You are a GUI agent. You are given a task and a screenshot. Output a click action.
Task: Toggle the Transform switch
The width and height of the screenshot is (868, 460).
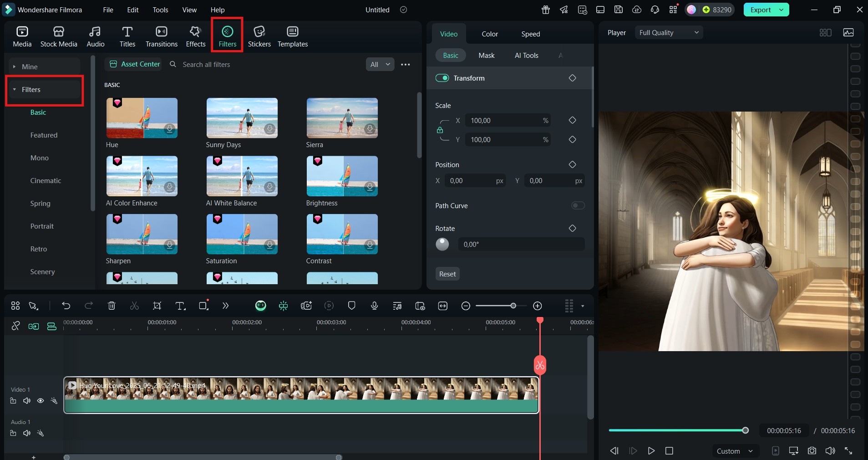click(x=442, y=78)
